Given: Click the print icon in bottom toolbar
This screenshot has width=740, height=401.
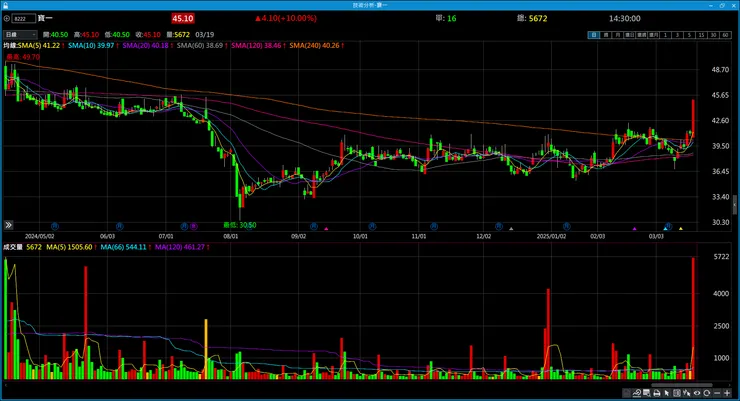Looking at the screenshot, I should [656, 393].
